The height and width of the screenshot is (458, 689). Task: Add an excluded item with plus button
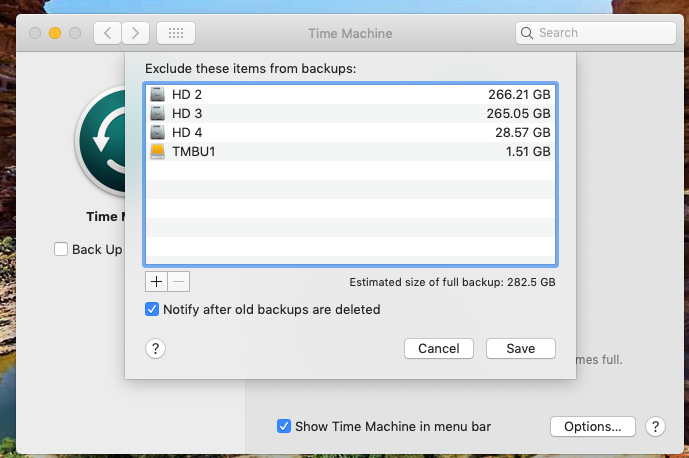(x=156, y=281)
